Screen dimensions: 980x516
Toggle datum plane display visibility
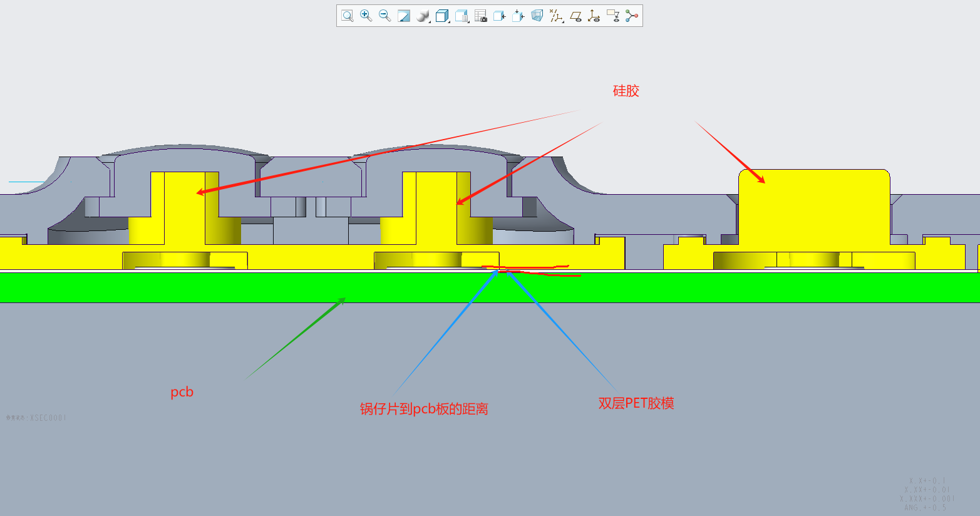coord(575,16)
